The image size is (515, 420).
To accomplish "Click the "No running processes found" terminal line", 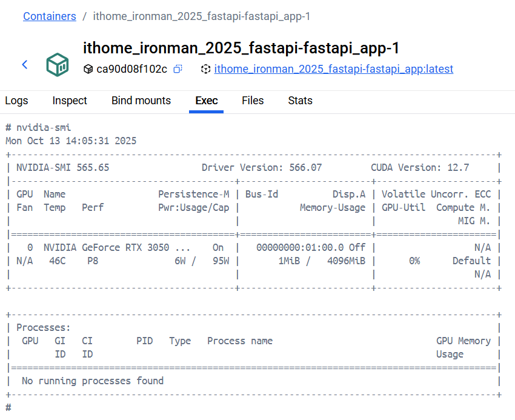I will pyautogui.click(x=92, y=381).
